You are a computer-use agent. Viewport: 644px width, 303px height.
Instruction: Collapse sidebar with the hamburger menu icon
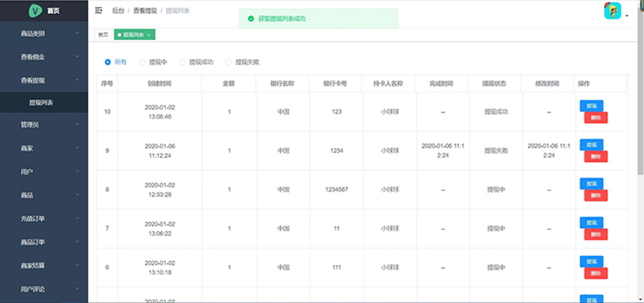(x=98, y=10)
